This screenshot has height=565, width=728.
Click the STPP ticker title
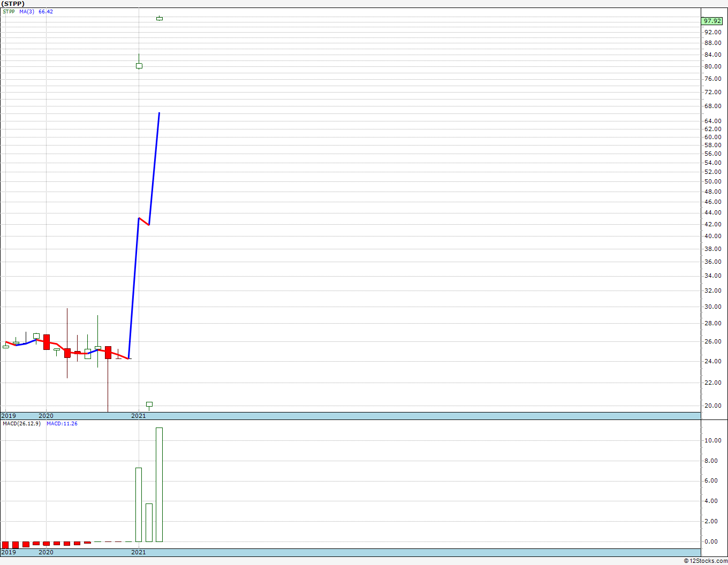pyautogui.click(x=12, y=3)
